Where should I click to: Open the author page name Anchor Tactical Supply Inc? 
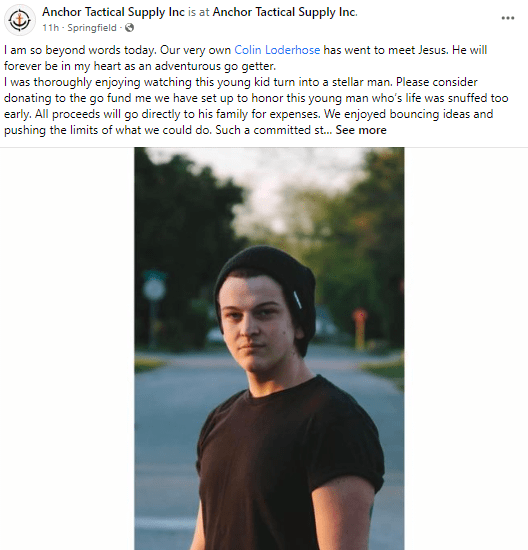click(113, 12)
